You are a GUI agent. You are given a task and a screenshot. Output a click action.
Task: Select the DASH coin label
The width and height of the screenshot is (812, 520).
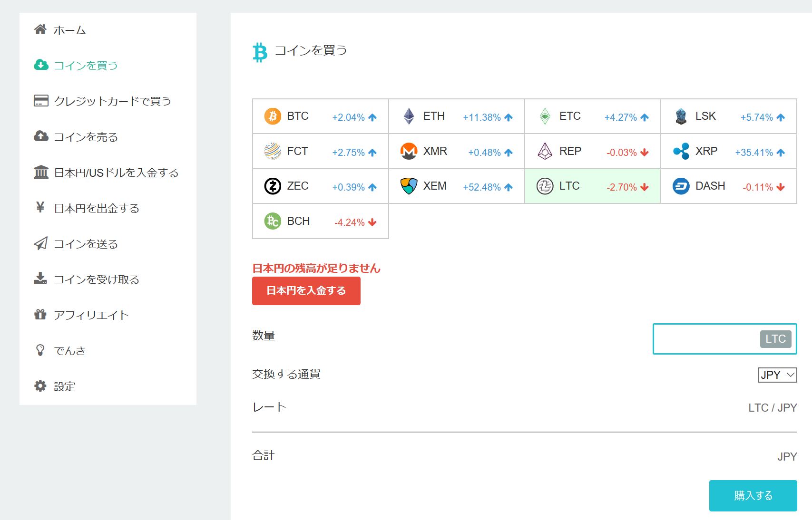(710, 186)
